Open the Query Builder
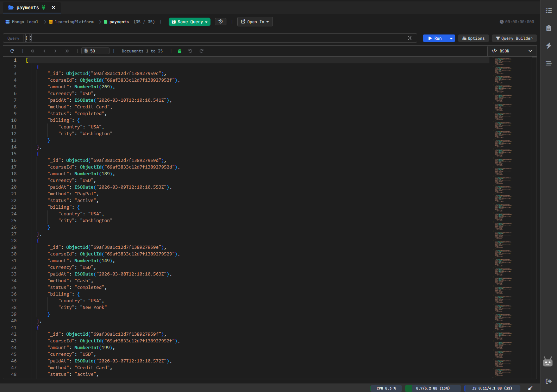Screen dimensions: 557x392 (514, 38)
